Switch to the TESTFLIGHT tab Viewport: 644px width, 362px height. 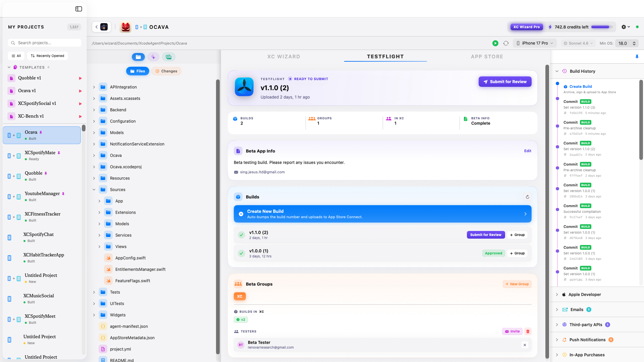(x=385, y=57)
